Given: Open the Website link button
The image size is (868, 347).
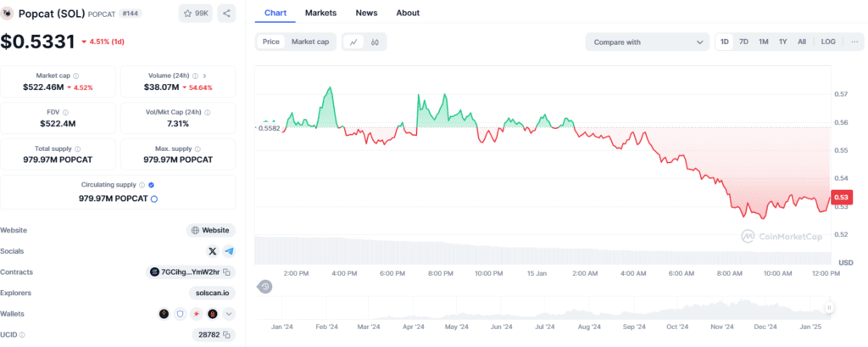Looking at the screenshot, I should (211, 230).
